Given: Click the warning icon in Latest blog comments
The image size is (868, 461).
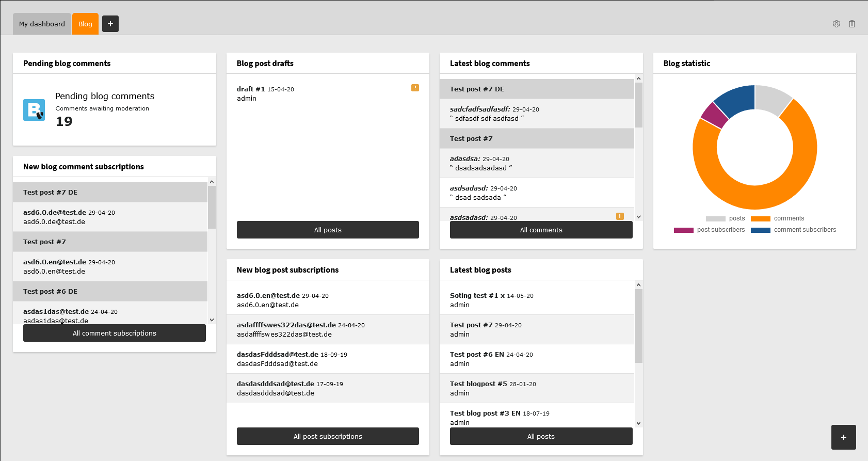Looking at the screenshot, I should pyautogui.click(x=620, y=216).
